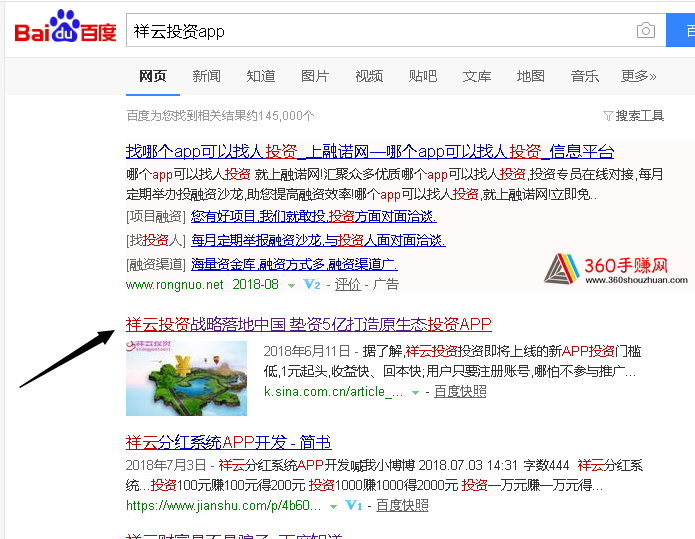
Task: Open camera image search icon
Action: (645, 31)
